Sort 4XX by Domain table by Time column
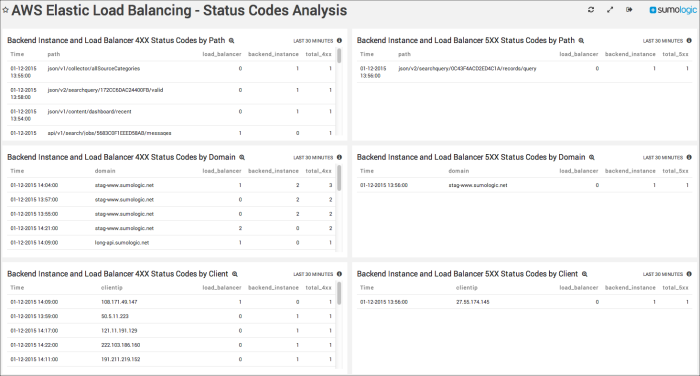Image resolution: width=700 pixels, height=376 pixels. point(17,171)
